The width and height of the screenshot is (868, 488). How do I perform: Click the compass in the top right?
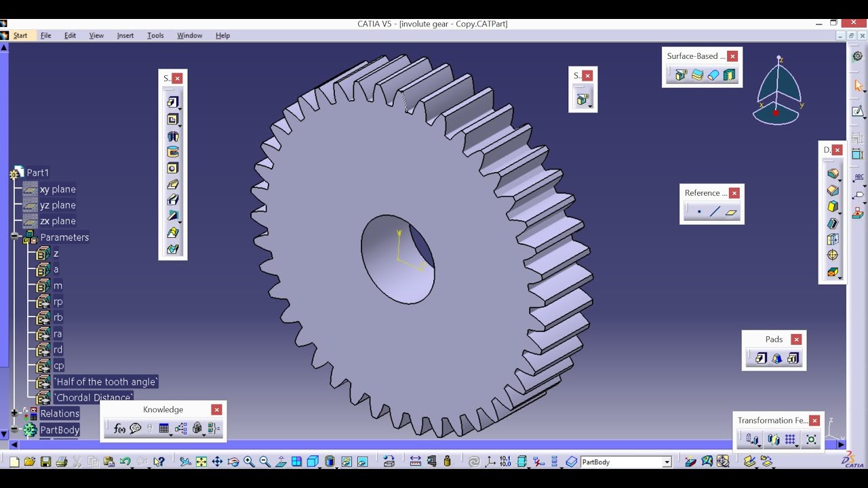pos(778,91)
